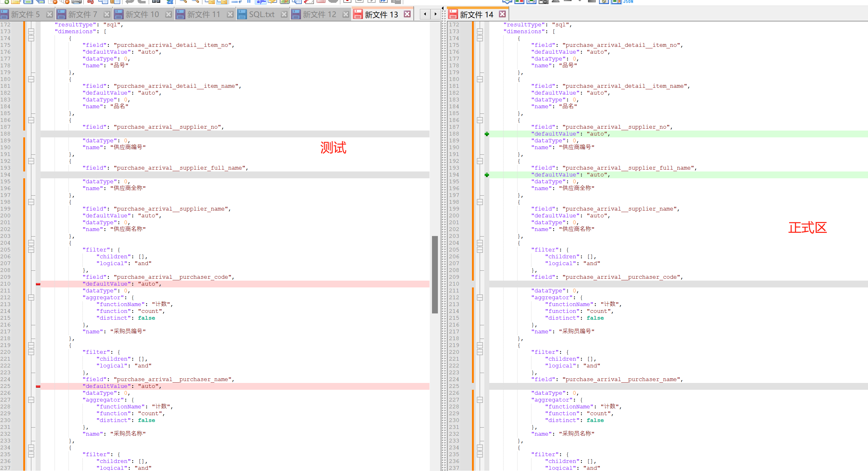Image resolution: width=868 pixels, height=471 pixels.
Task: Collapse the block at right line 186
Action: [480, 120]
